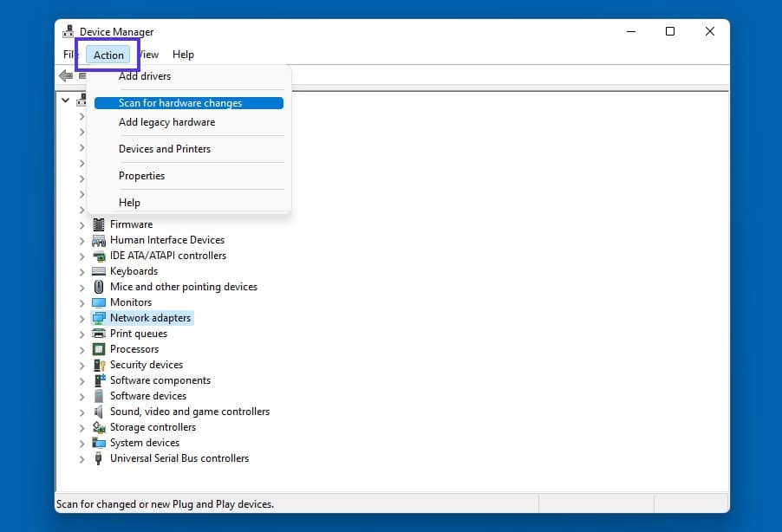Select the Mice and other pointing devices entry

point(184,286)
